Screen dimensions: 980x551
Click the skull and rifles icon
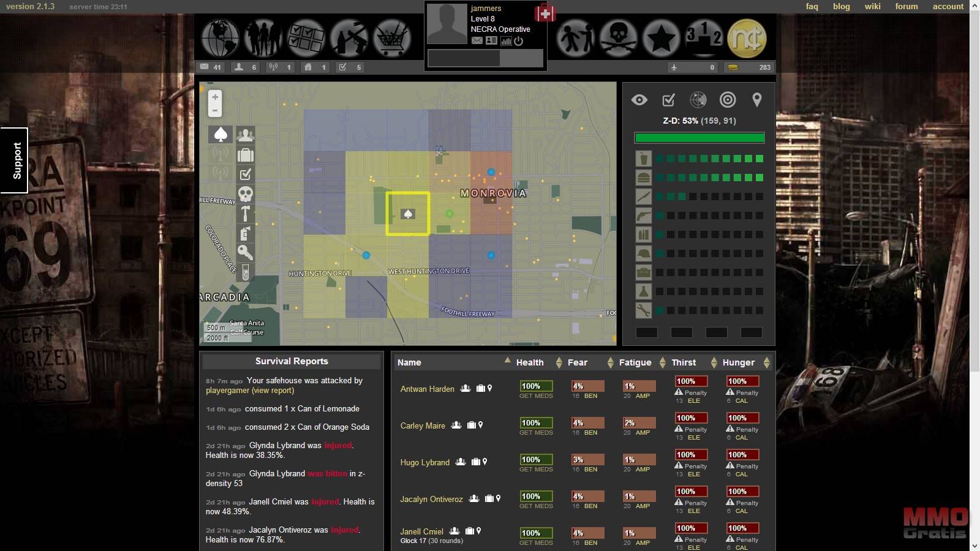[618, 38]
